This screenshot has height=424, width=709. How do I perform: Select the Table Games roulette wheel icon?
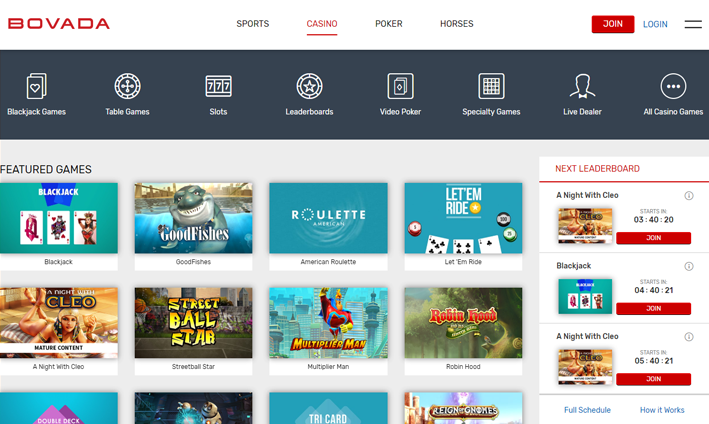[x=127, y=86]
